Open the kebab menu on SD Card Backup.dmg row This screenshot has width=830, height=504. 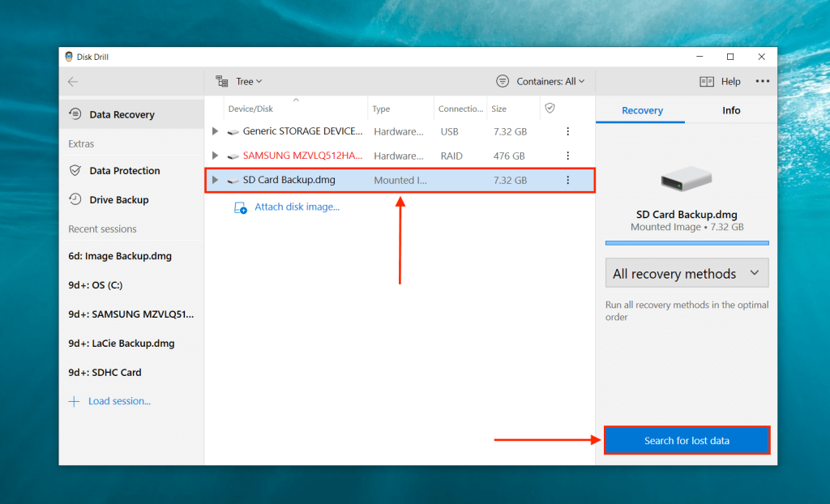click(567, 180)
